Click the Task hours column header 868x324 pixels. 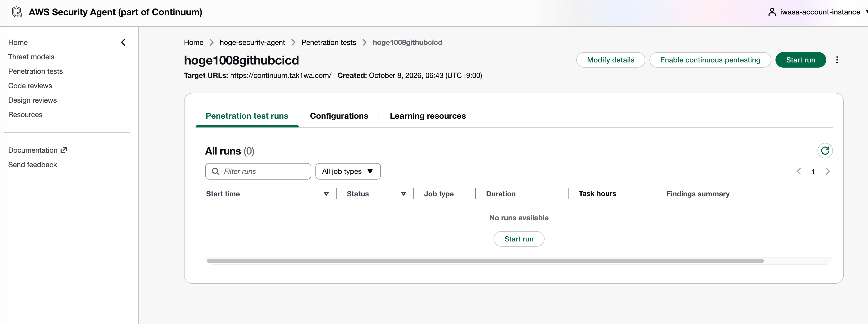click(x=597, y=194)
